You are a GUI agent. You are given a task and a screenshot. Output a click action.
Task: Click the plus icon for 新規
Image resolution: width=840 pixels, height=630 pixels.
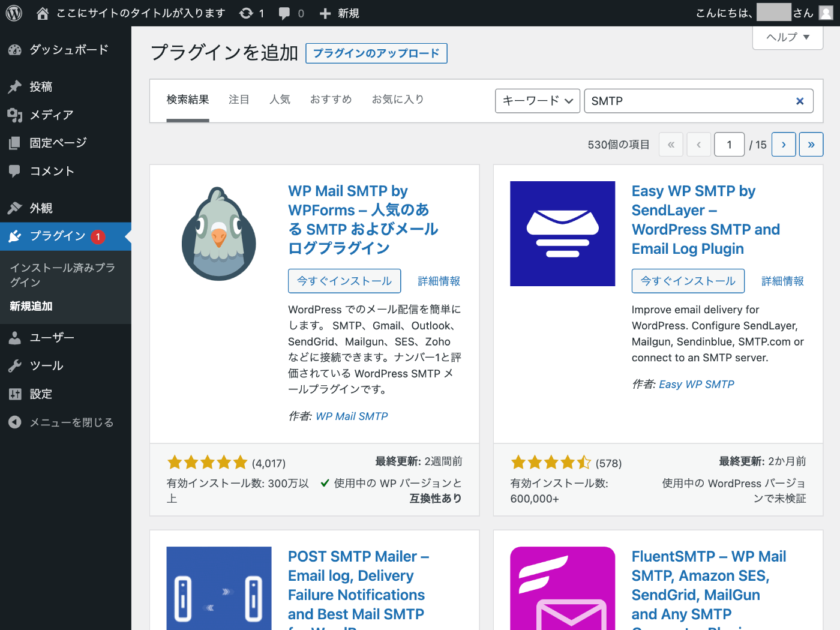(x=325, y=13)
